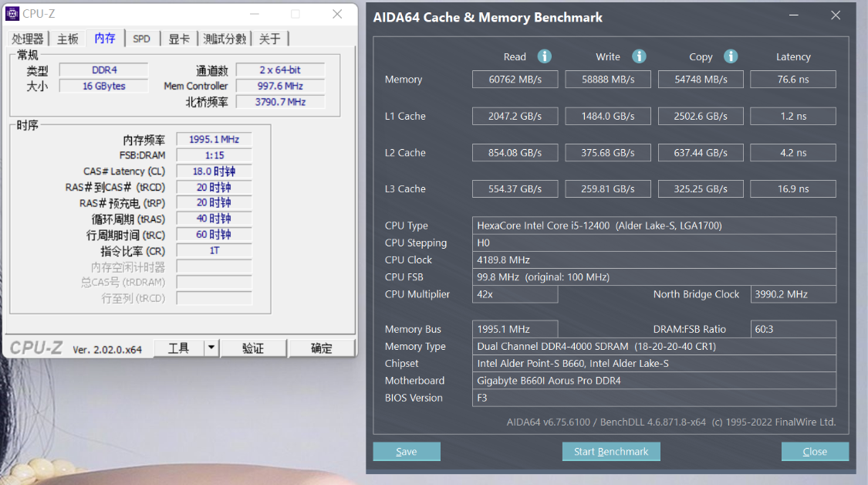Click the info icon beside Copy
Image resolution: width=868 pixels, height=485 pixels.
tap(730, 56)
